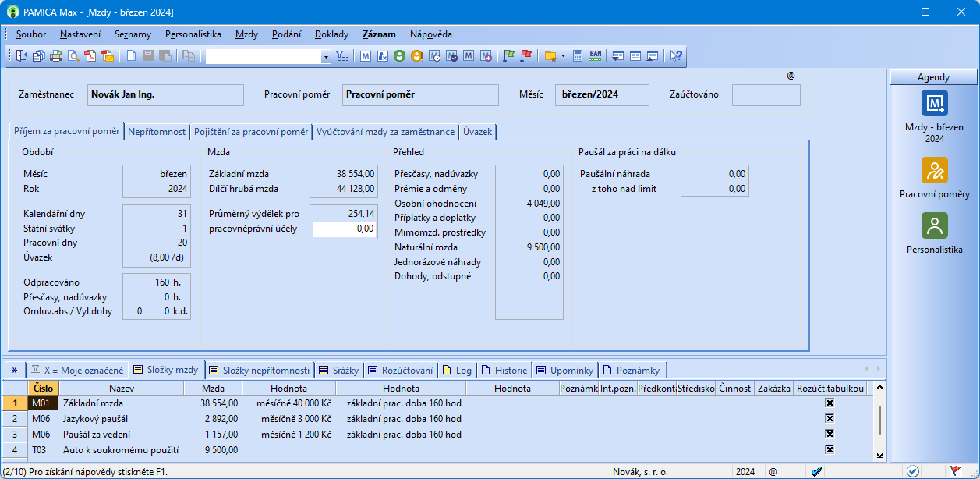Click the Agendy panel header button

point(933,77)
